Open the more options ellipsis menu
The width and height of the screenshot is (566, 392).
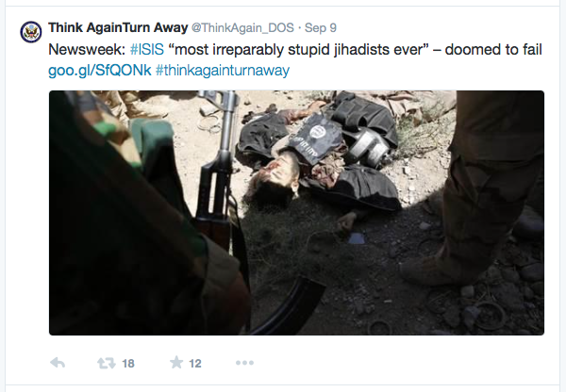point(244,363)
